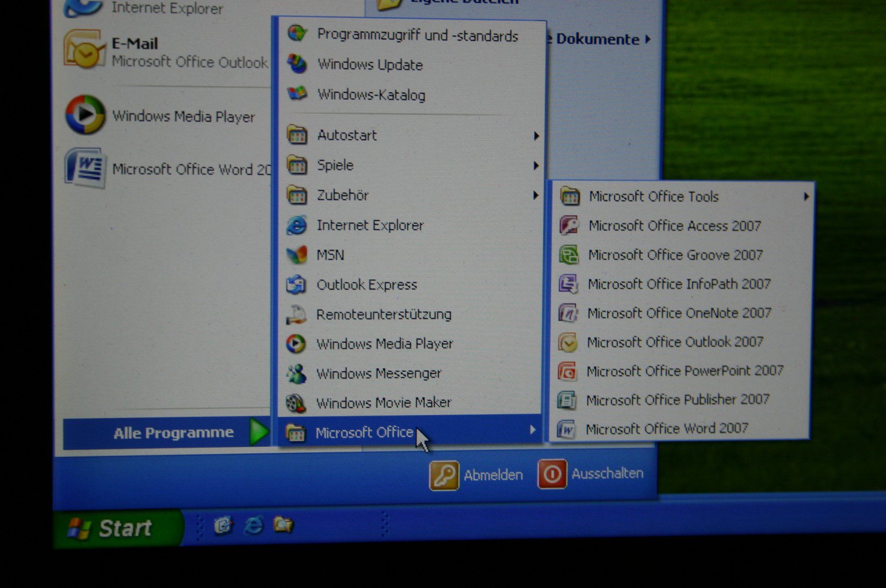The width and height of the screenshot is (886, 588).
Task: Click the Windows Messenger icon
Action: click(x=296, y=373)
